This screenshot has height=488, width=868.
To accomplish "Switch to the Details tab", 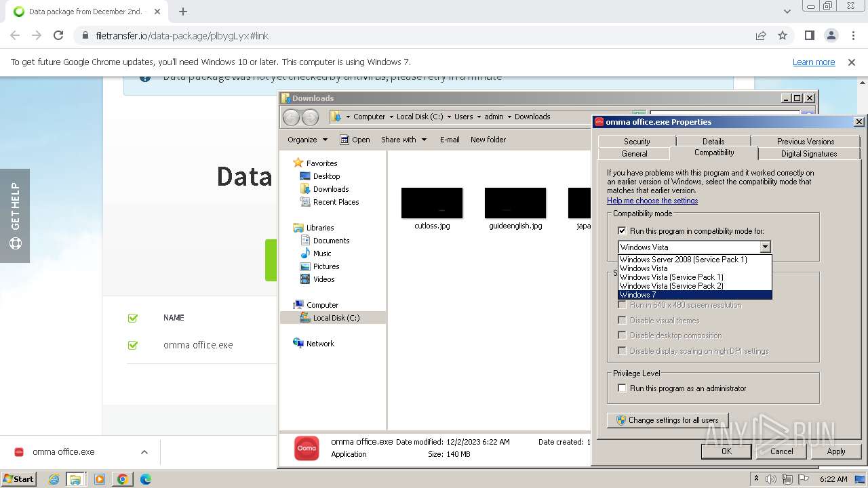I will (713, 141).
